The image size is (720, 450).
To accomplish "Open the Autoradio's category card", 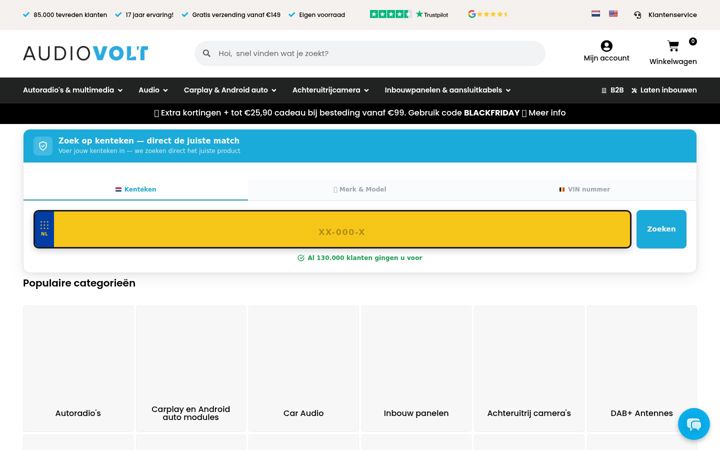I will 78,368.
